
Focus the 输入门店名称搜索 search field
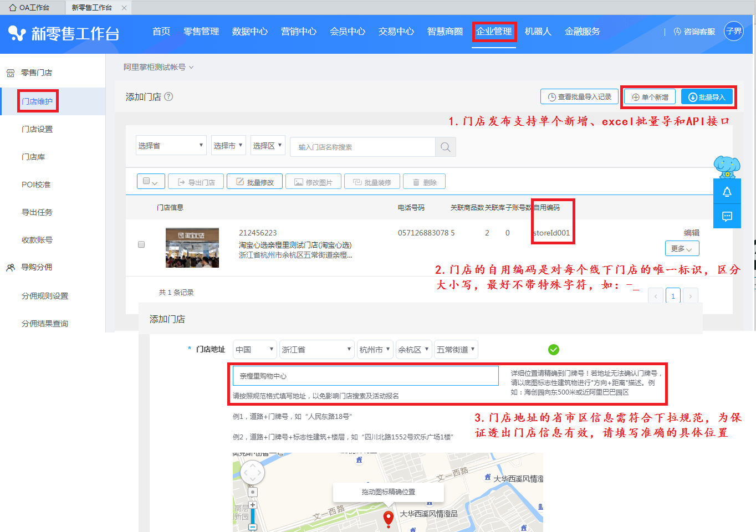click(x=362, y=147)
